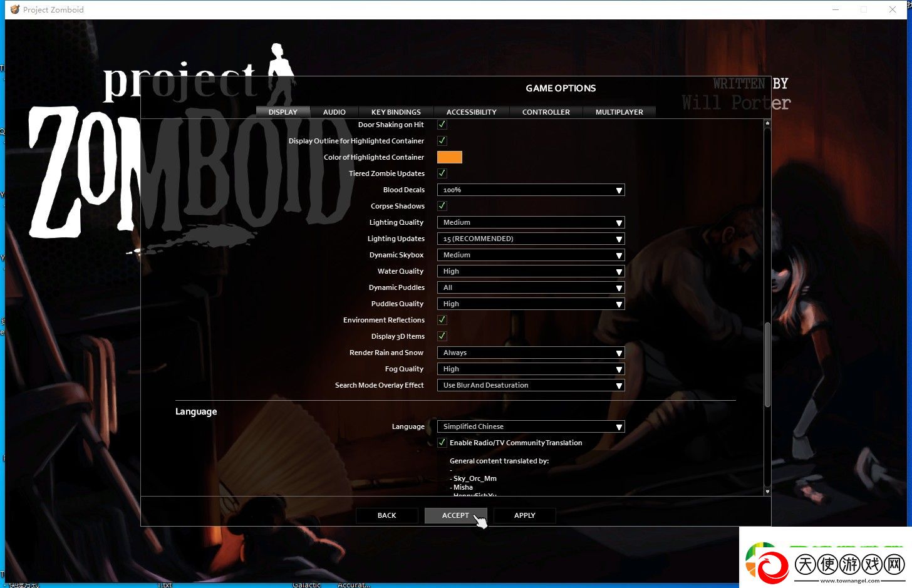This screenshot has height=588, width=912.
Task: Click the "Fog Quality" label
Action: tap(405, 369)
